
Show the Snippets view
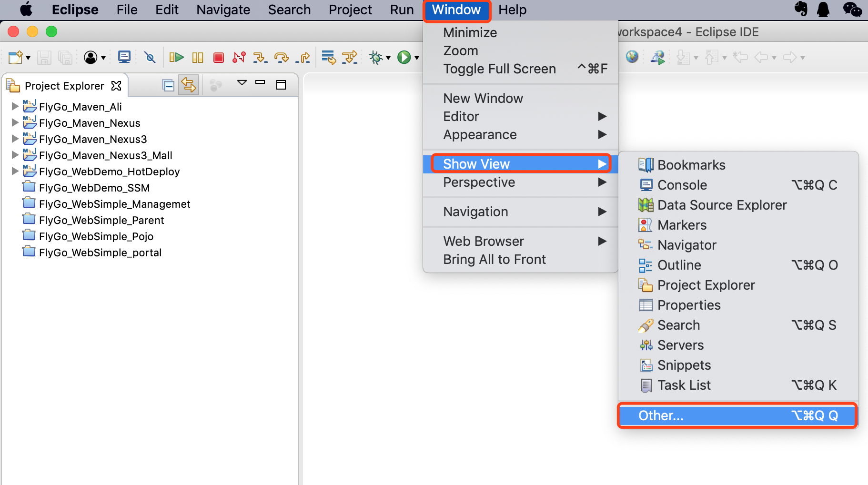[x=738, y=365]
